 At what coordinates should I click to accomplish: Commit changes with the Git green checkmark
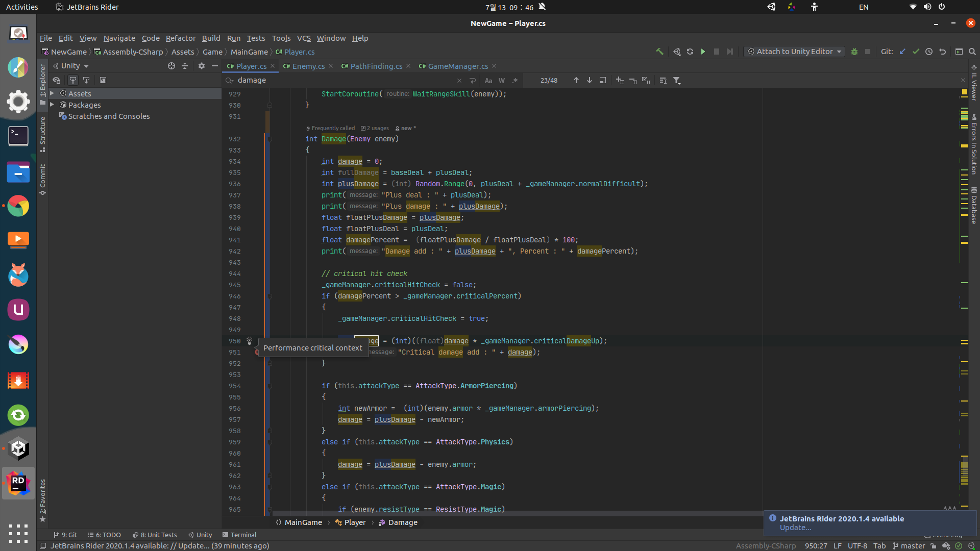pyautogui.click(x=916, y=52)
